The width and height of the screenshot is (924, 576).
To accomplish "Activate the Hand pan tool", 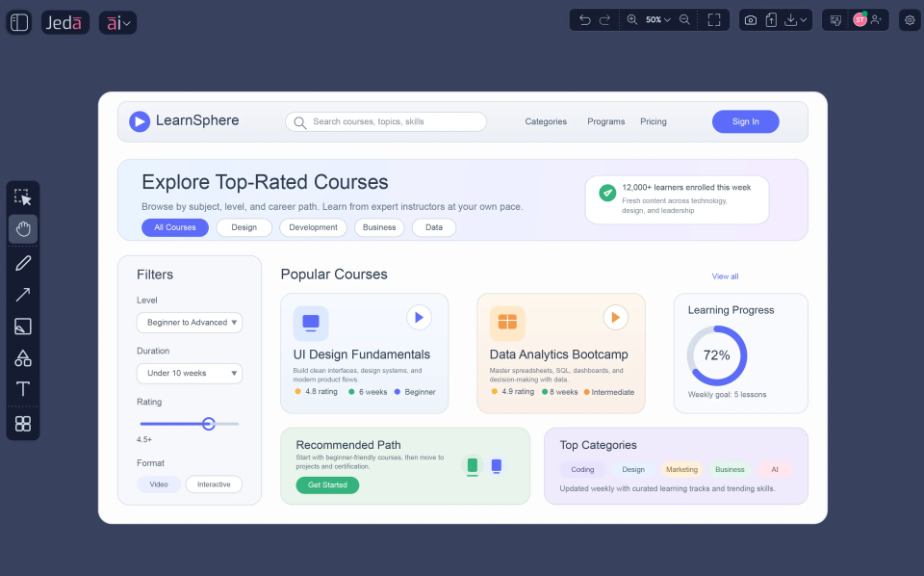I will 23,229.
